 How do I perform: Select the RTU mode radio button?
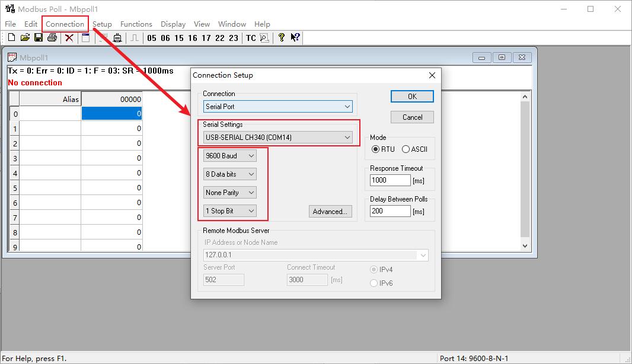[x=376, y=149]
